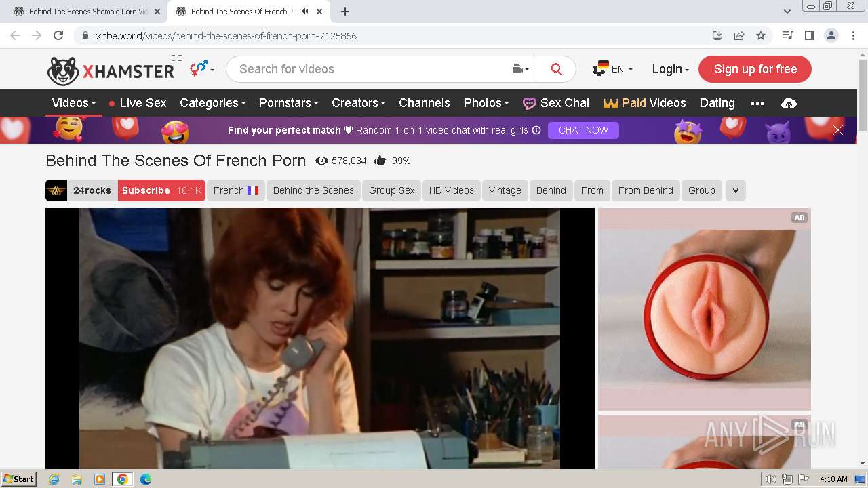This screenshot has height=488, width=868.
Task: Bookmark this page with the star
Action: 761,36
